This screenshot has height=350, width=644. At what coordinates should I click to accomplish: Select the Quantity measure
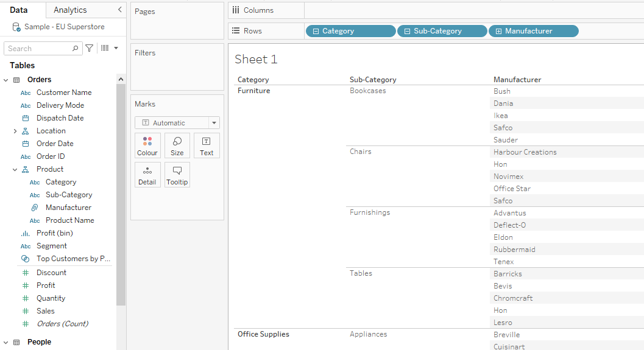click(51, 298)
